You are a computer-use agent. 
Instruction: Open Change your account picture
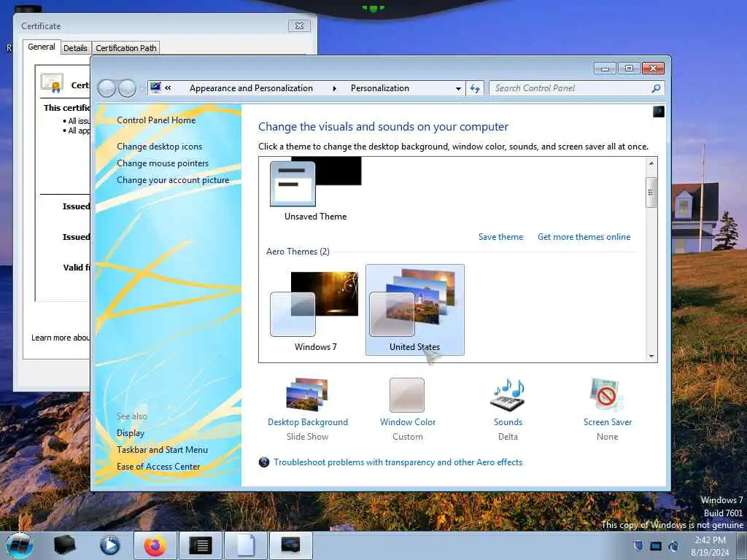click(173, 180)
